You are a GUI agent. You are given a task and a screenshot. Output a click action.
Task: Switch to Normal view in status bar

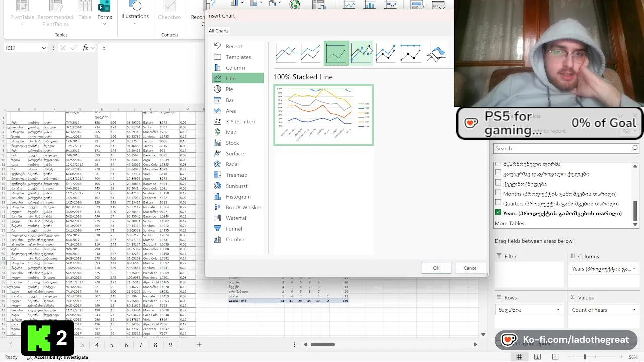519,357
